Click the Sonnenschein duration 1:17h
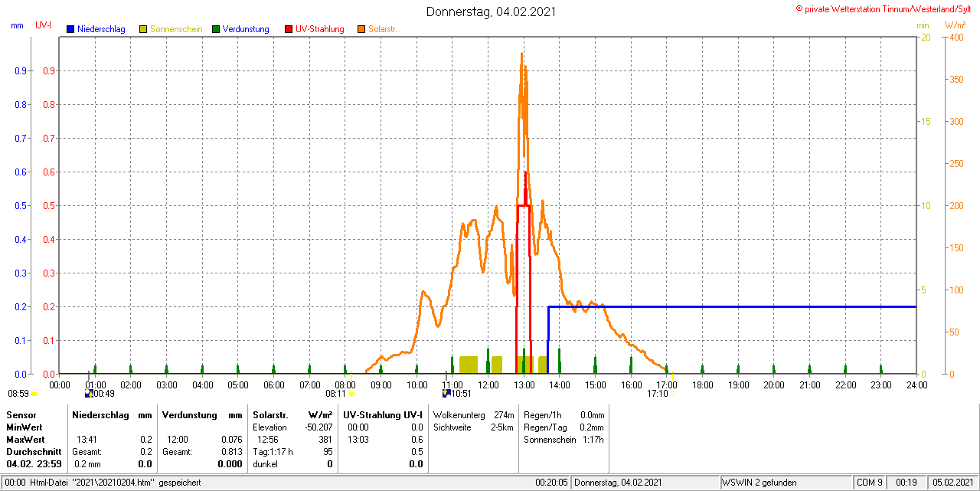Screen dimensions: 980x491 tap(593, 440)
